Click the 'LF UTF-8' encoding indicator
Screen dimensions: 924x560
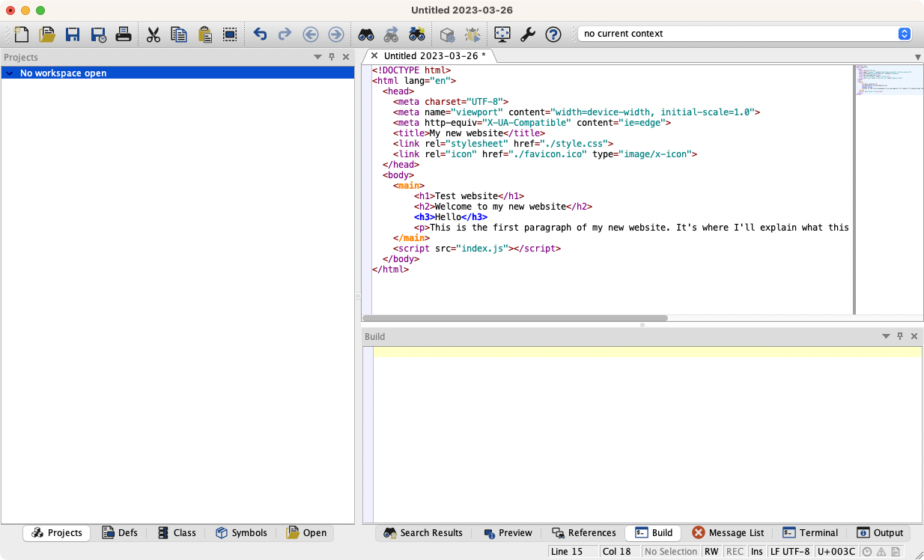790,552
